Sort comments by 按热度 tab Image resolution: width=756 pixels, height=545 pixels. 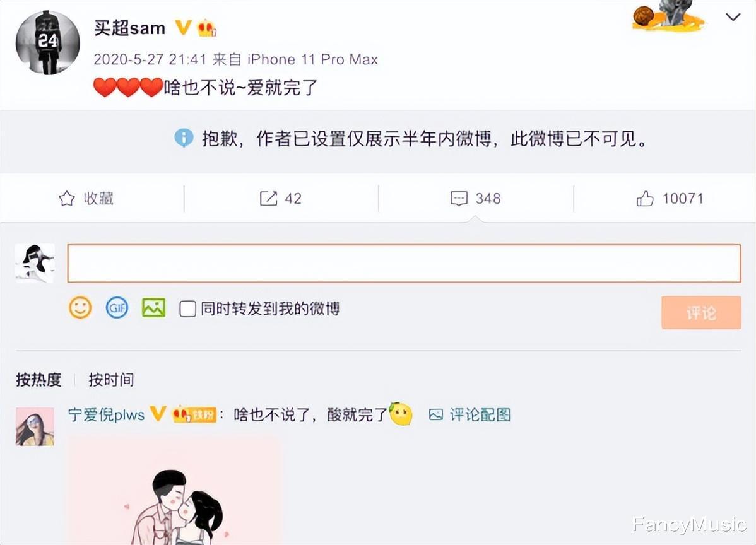point(38,380)
